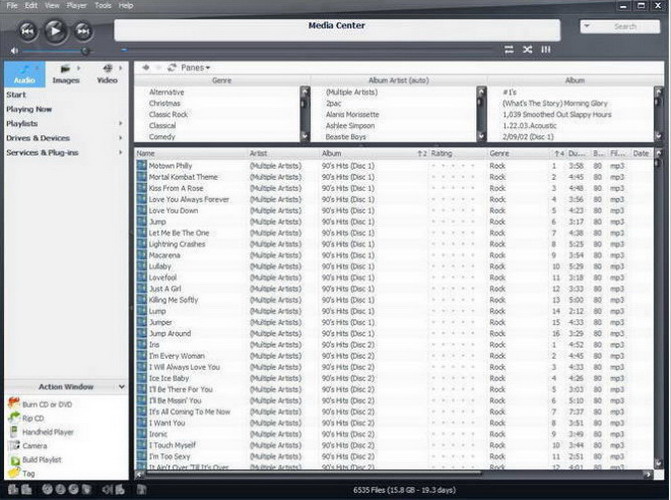Click the refresh view icon
671x500 pixels.
[x=172, y=68]
